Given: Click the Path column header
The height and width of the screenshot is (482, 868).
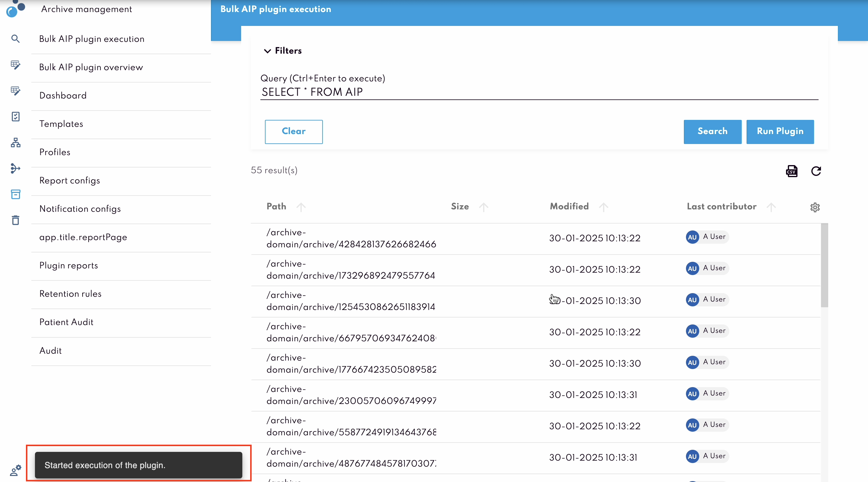Looking at the screenshot, I should pos(276,206).
